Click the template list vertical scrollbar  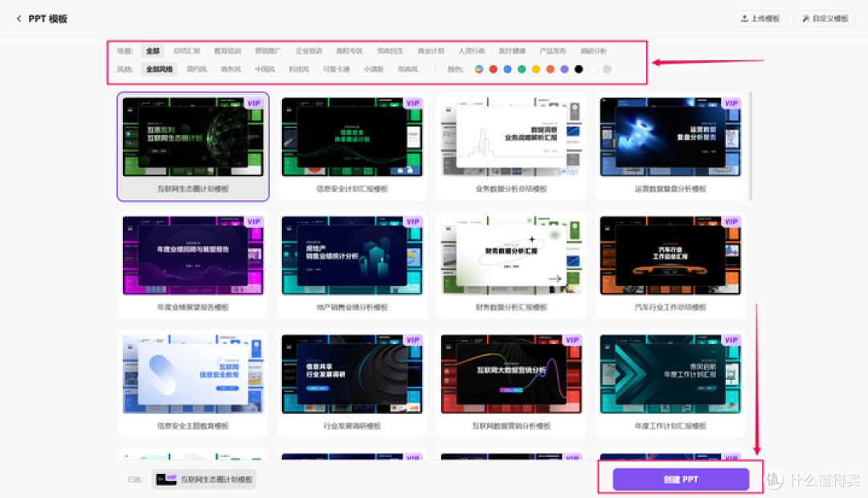click(751, 146)
